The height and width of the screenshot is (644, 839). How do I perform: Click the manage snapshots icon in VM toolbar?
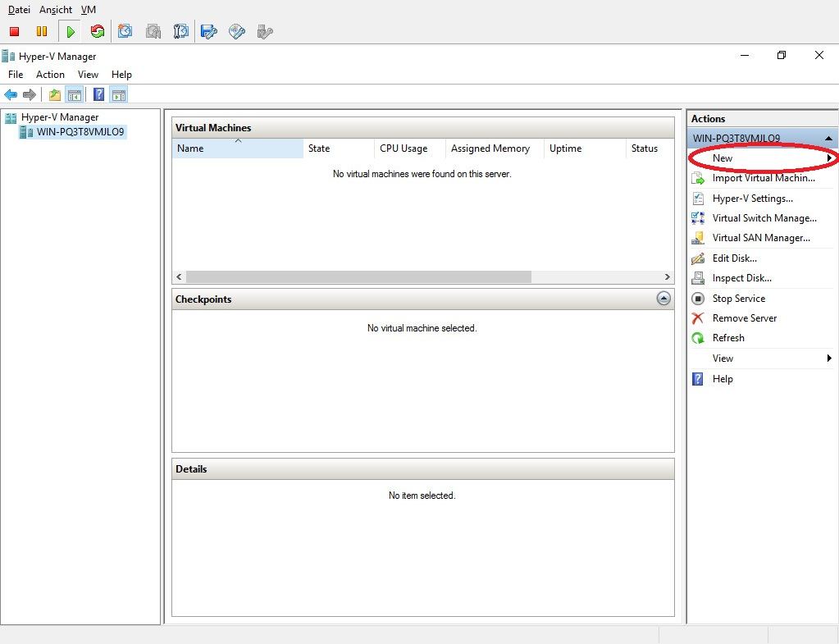[x=181, y=31]
